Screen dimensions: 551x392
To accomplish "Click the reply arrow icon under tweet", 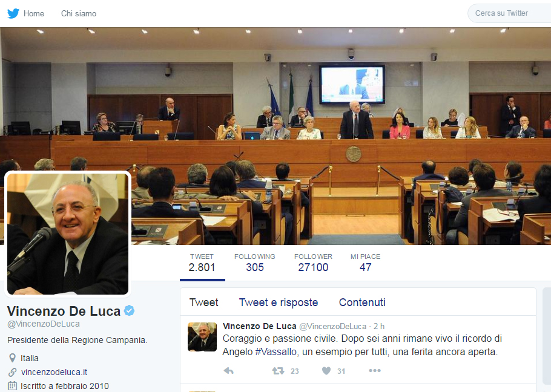I will [229, 371].
